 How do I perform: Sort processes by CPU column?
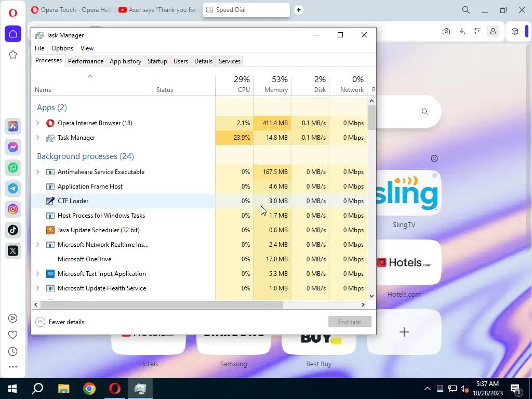click(x=234, y=84)
